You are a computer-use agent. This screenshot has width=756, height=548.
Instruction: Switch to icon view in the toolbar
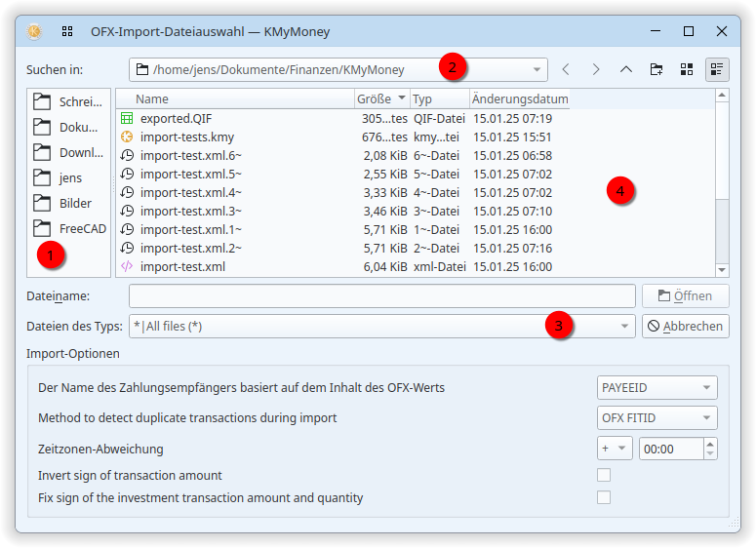[687, 69]
